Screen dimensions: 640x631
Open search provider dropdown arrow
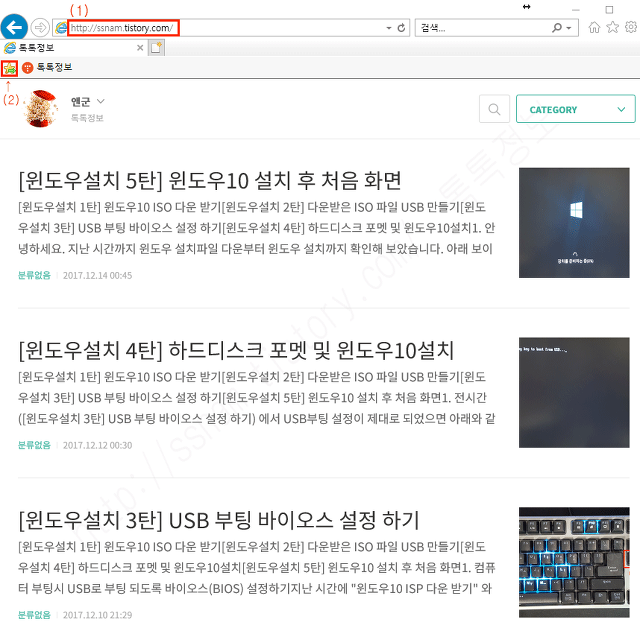[569, 28]
